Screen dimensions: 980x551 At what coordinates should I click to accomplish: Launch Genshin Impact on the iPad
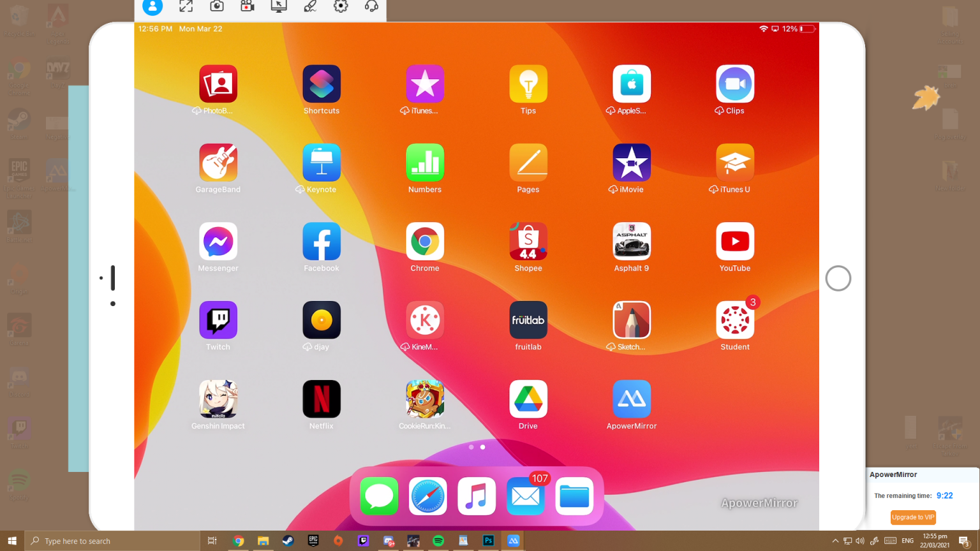click(218, 399)
